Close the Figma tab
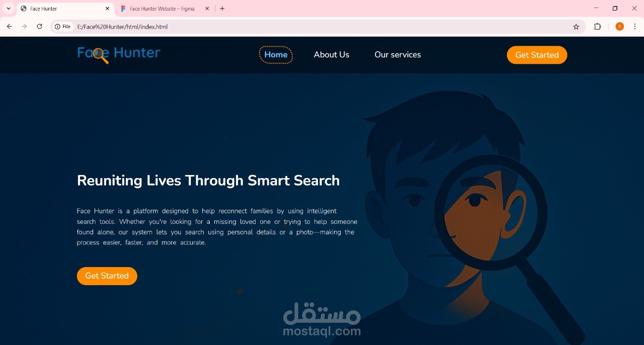Viewport: 644px width, 345px height. pos(207,9)
